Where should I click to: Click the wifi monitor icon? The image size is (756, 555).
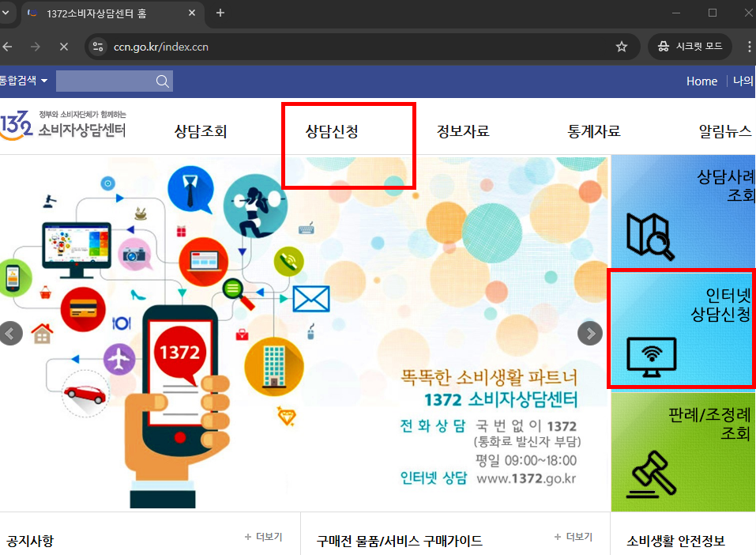coord(652,357)
